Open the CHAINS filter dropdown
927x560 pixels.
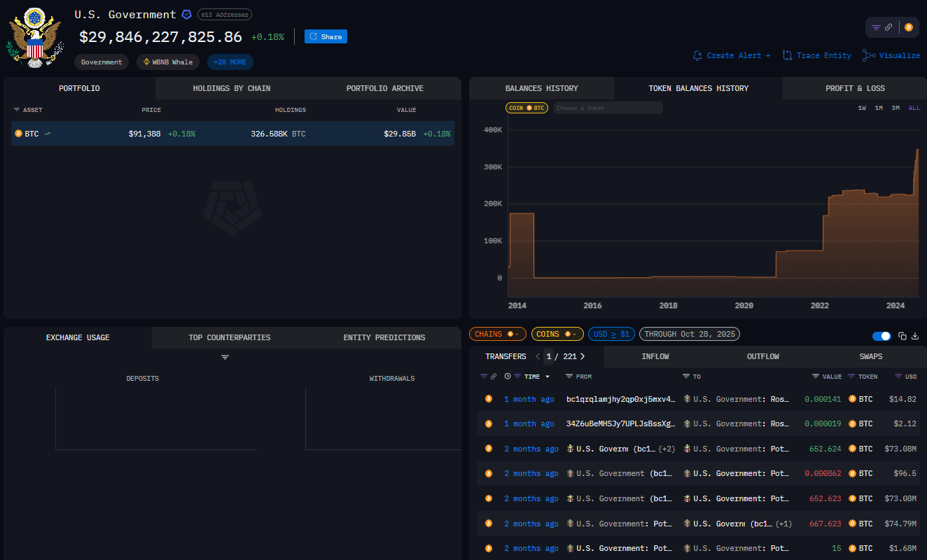click(x=497, y=334)
